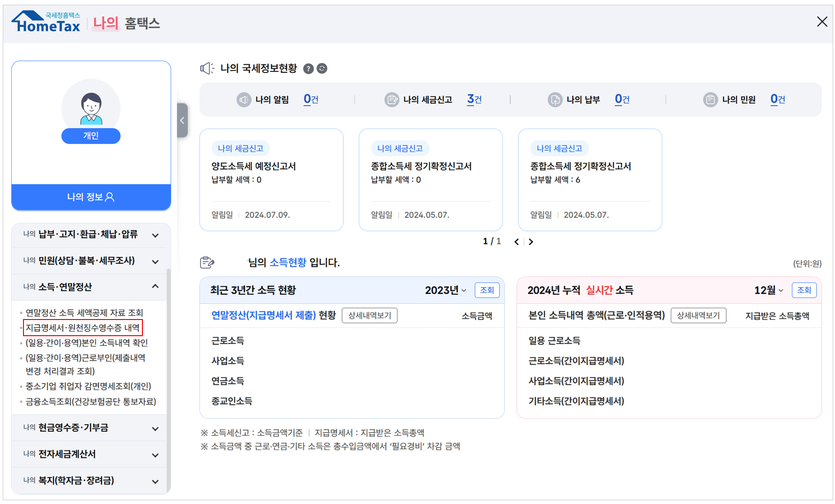Click the refresh icon next to the help icon
This screenshot has height=504, width=835.
(x=322, y=69)
